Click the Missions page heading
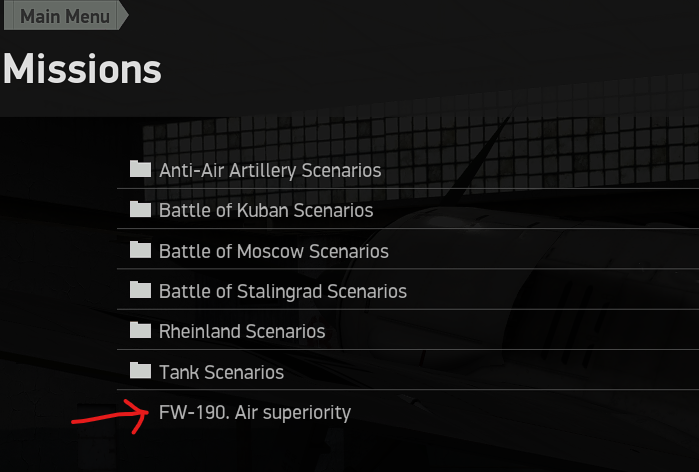The image size is (699, 472). (x=82, y=70)
